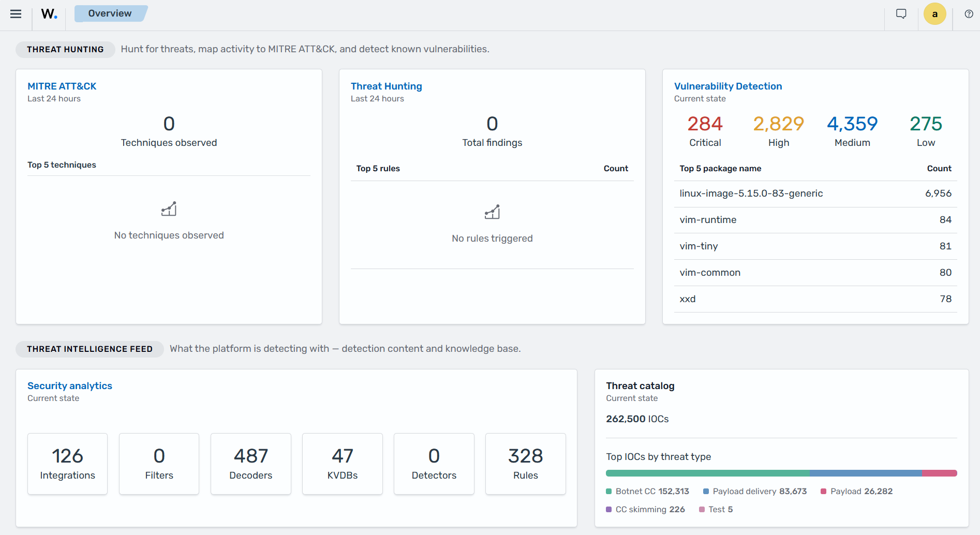This screenshot has height=535, width=980.
Task: Click the Botnet CC legend entry
Action: (x=648, y=492)
